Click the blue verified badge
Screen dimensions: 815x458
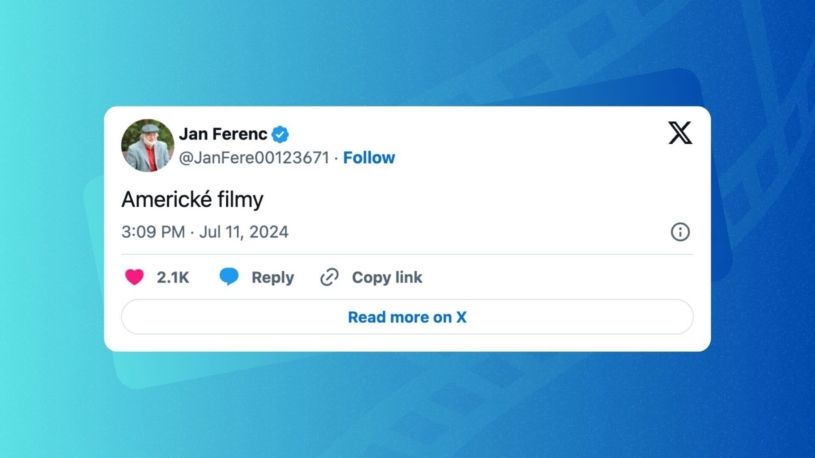pyautogui.click(x=281, y=134)
